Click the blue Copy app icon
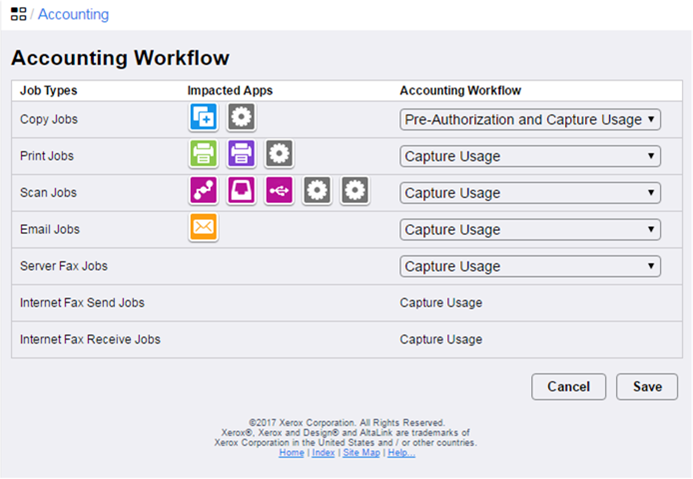693x479 pixels. click(x=204, y=118)
